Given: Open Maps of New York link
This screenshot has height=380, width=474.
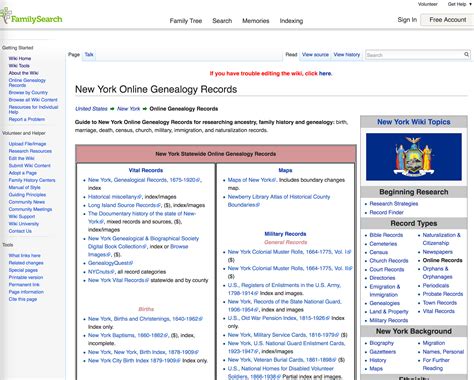Looking at the screenshot, I should click(252, 180).
